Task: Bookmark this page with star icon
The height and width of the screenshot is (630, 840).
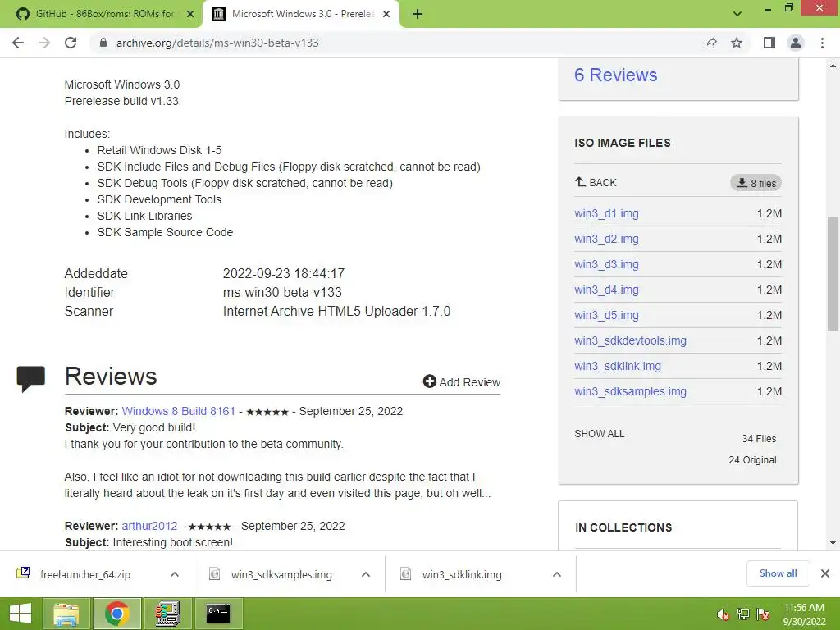Action: click(737, 43)
